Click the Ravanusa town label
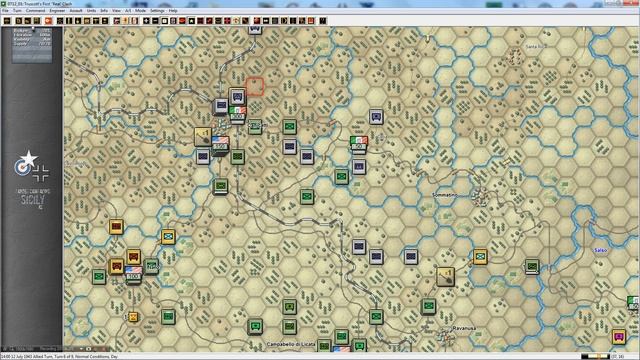 coord(464,328)
